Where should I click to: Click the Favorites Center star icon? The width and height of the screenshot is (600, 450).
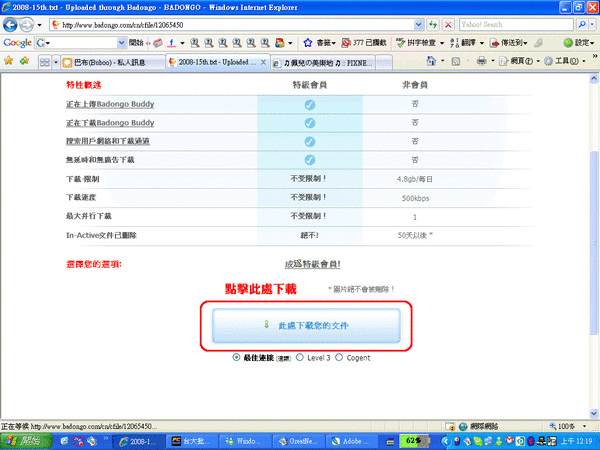coord(8,60)
